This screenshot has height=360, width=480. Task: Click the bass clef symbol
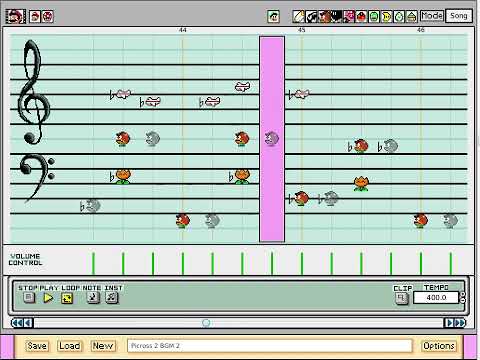(x=37, y=178)
